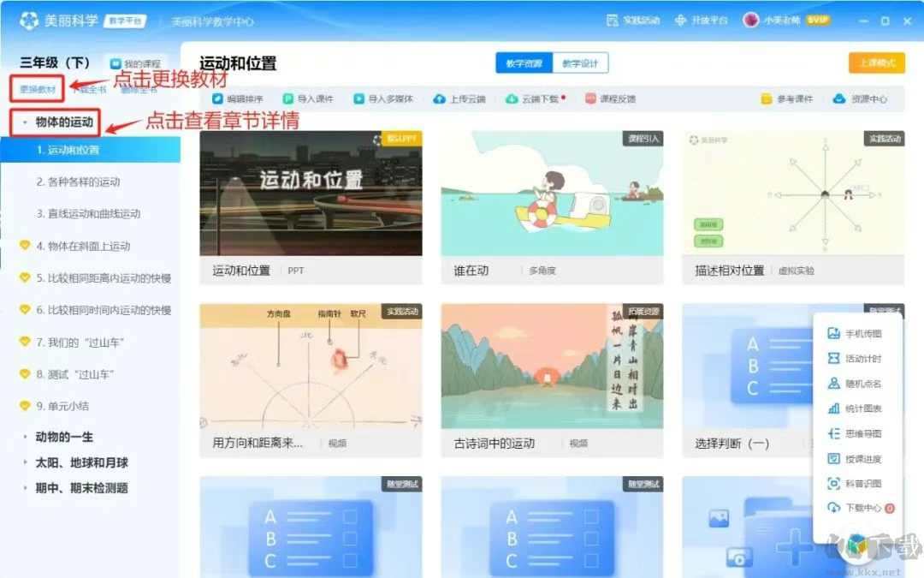Launch 随机点名 random roll call
The height and width of the screenshot is (578, 924).
pyautogui.click(x=855, y=384)
